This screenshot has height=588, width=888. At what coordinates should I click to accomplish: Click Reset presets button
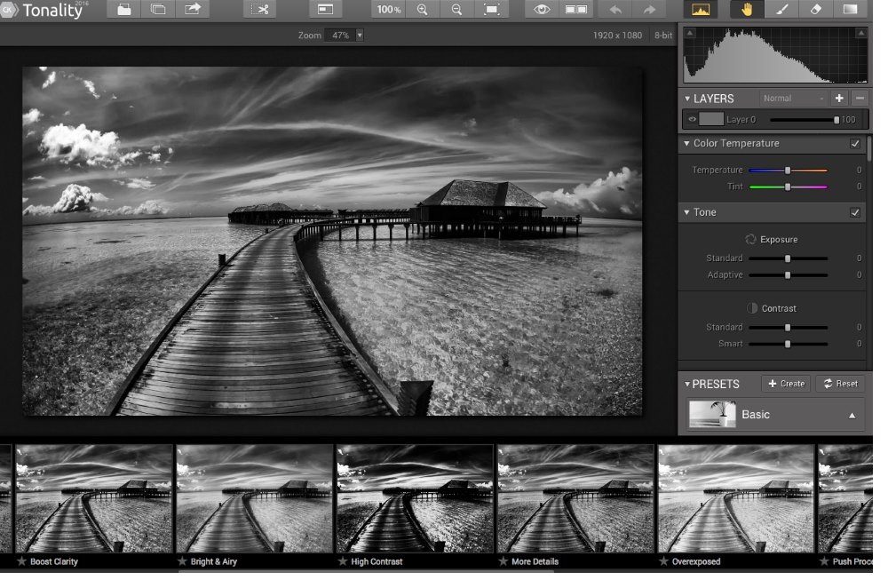tap(841, 384)
